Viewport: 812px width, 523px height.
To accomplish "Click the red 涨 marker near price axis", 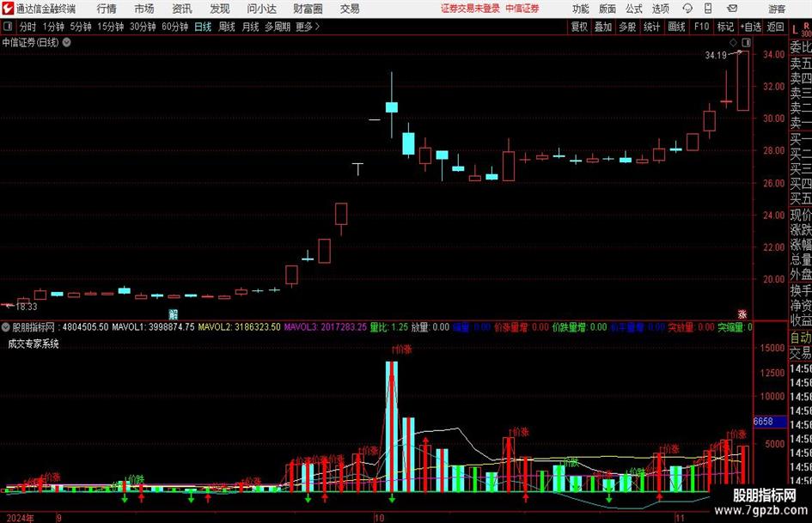I will [742, 314].
